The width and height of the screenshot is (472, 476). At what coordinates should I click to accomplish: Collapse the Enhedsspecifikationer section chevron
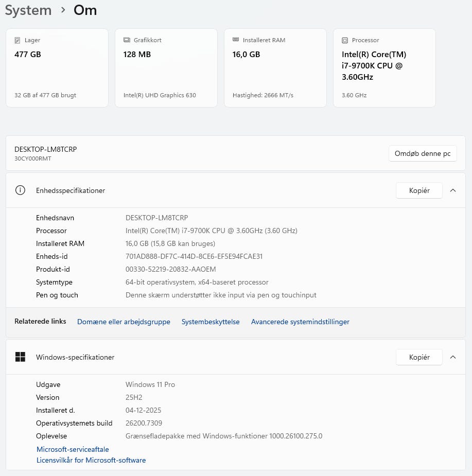click(x=453, y=190)
